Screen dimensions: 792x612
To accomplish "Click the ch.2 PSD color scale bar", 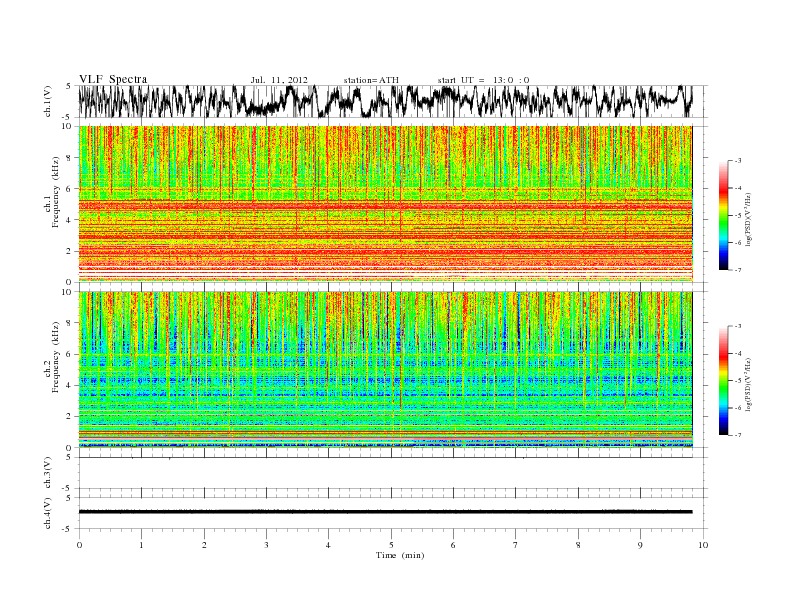I will pos(723,380).
